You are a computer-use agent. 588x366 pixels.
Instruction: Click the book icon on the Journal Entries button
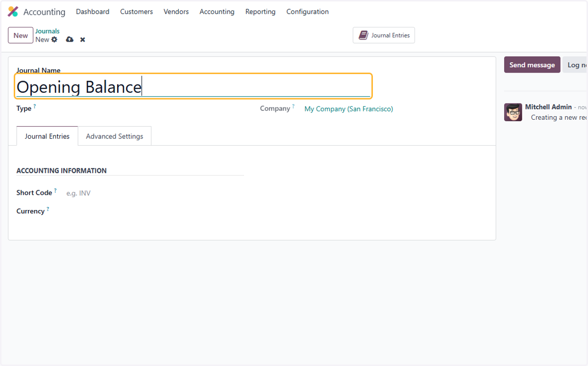(363, 35)
